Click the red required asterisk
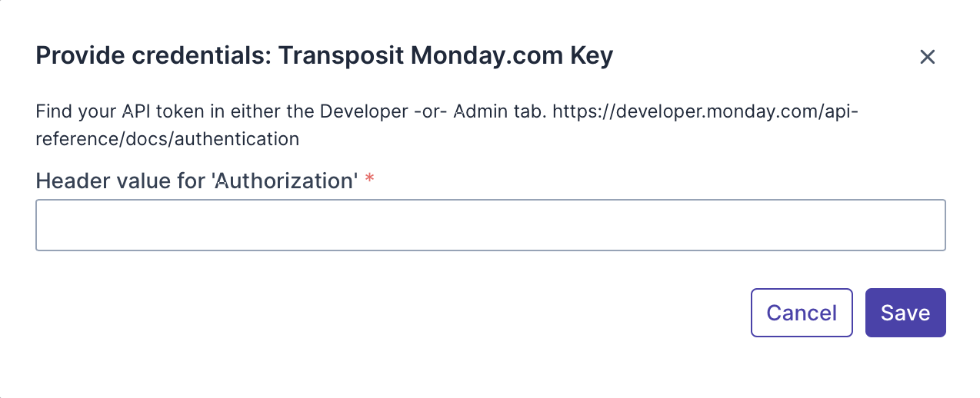 tap(370, 179)
